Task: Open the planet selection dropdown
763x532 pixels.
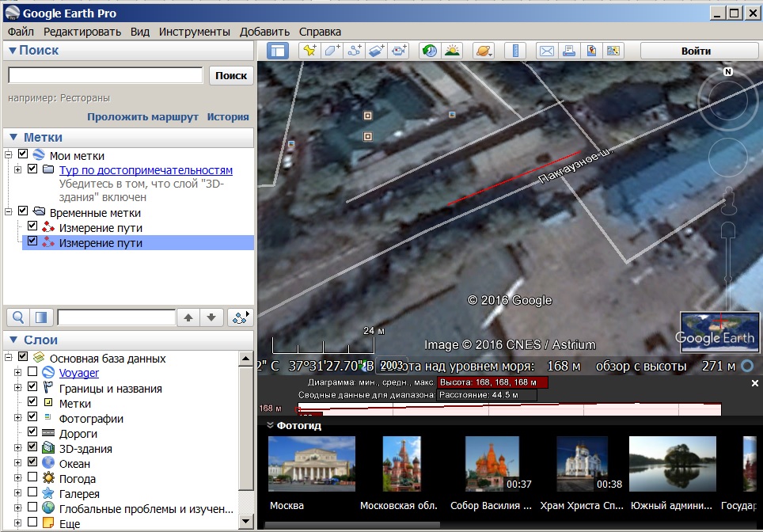Action: pos(483,51)
